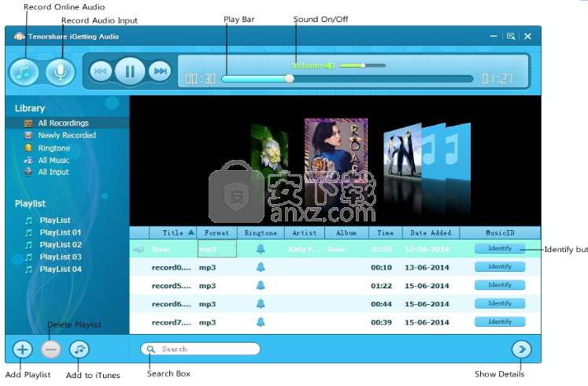Identify the record7 track
588x386 pixels.
[500, 322]
